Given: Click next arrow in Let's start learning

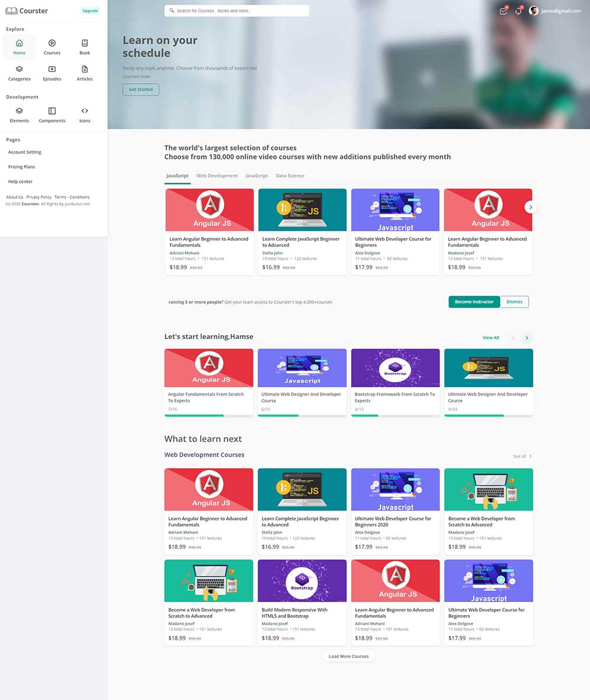Looking at the screenshot, I should click(x=527, y=338).
